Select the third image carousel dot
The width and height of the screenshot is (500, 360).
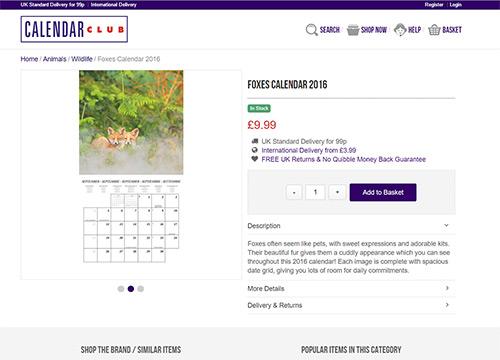coord(141,289)
